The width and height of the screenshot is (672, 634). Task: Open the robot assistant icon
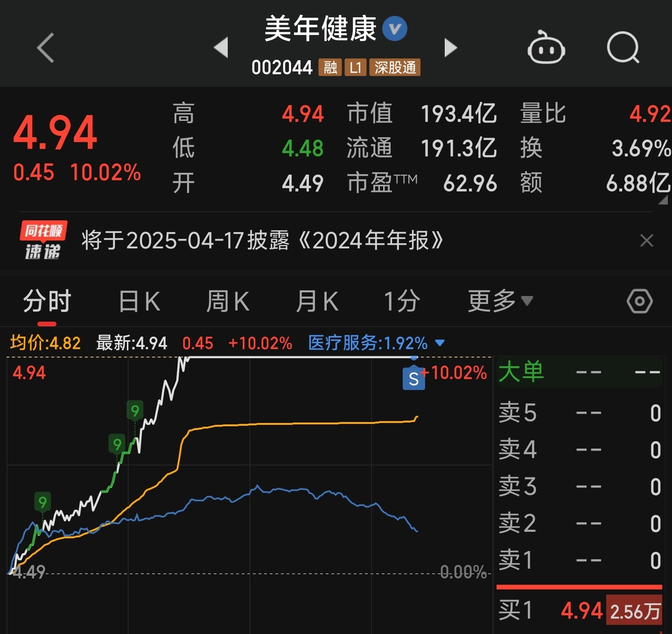click(x=546, y=47)
